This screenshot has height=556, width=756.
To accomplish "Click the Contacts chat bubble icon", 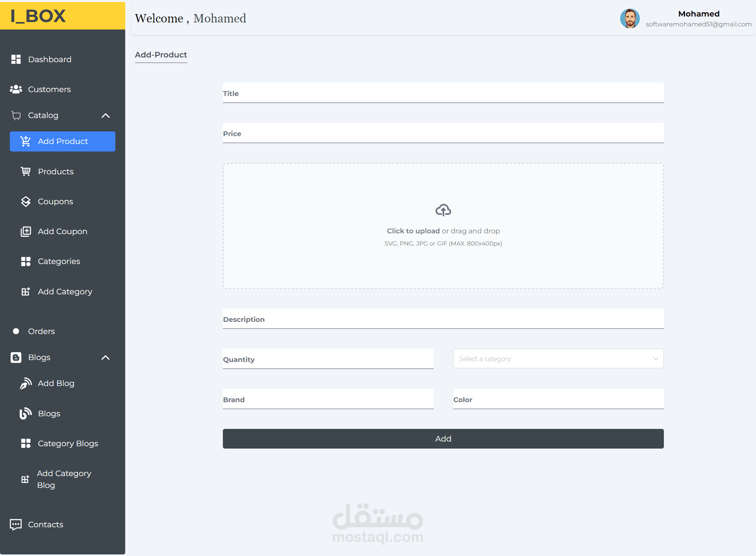I will (x=16, y=525).
